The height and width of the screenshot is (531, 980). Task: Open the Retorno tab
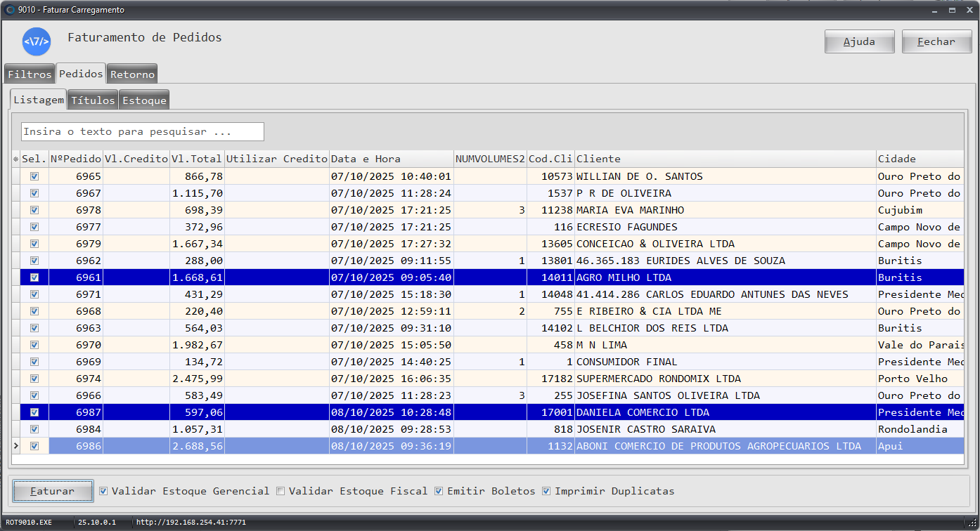(x=132, y=74)
